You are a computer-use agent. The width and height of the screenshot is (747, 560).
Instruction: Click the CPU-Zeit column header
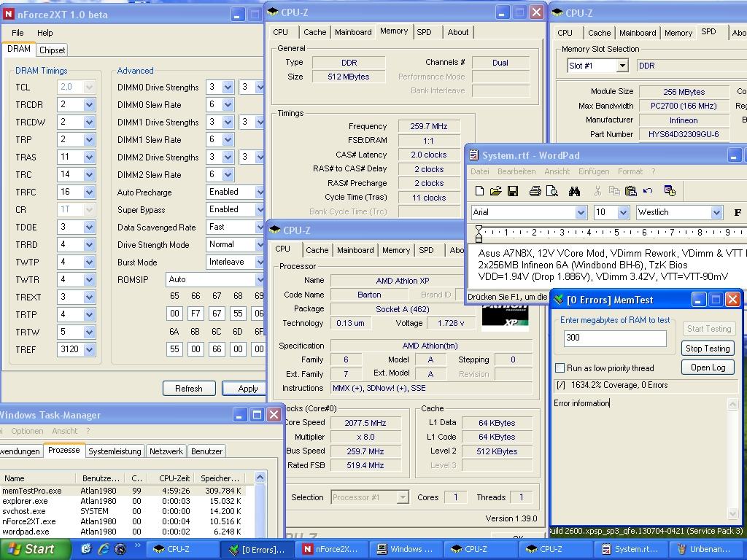172,478
